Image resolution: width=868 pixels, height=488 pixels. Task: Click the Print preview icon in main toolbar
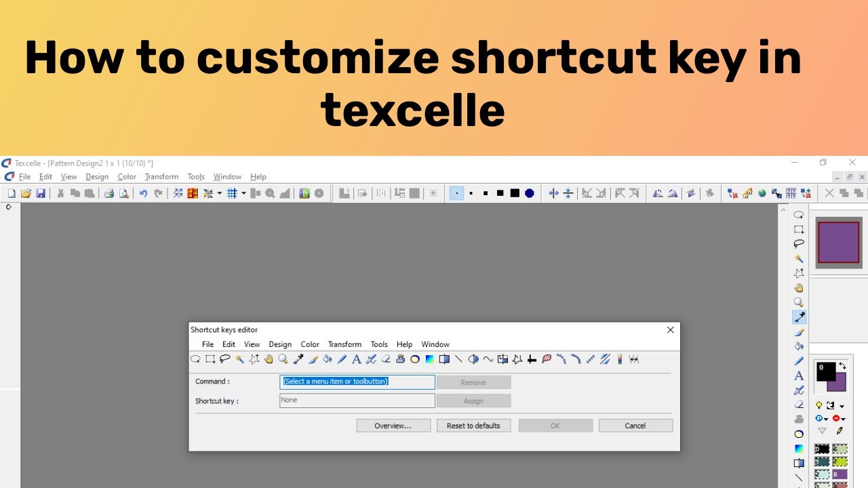(124, 194)
